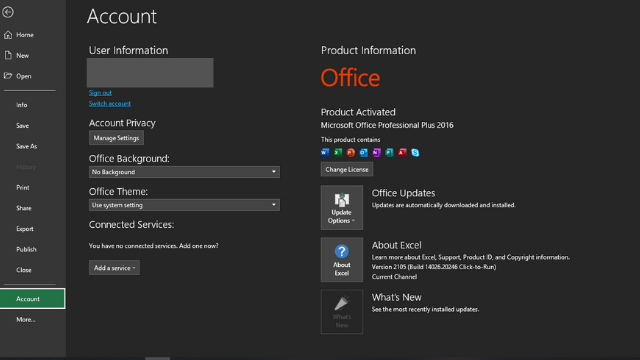Click the Switch account link
Viewport: 640px width, 360px height.
point(110,104)
